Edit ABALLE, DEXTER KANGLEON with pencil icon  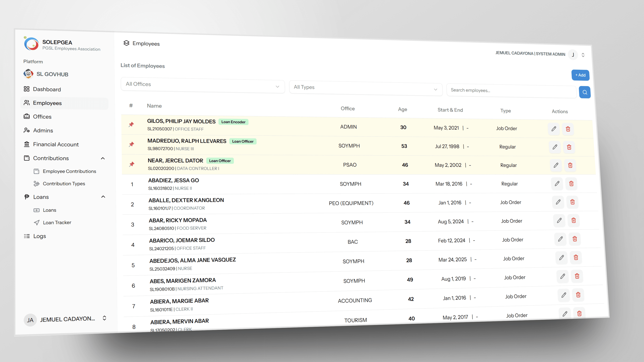tap(558, 202)
